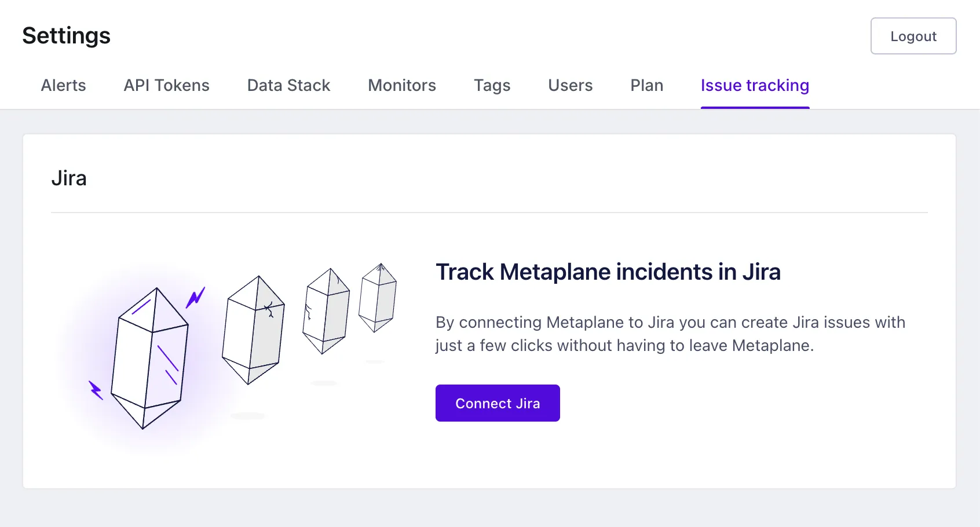Click the Jira section heading
Screen dimensions: 980x527
[x=69, y=178]
